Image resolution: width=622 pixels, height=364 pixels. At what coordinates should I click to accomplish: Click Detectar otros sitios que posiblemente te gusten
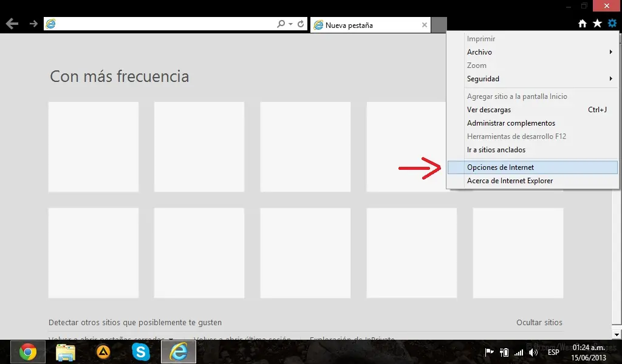pyautogui.click(x=135, y=322)
